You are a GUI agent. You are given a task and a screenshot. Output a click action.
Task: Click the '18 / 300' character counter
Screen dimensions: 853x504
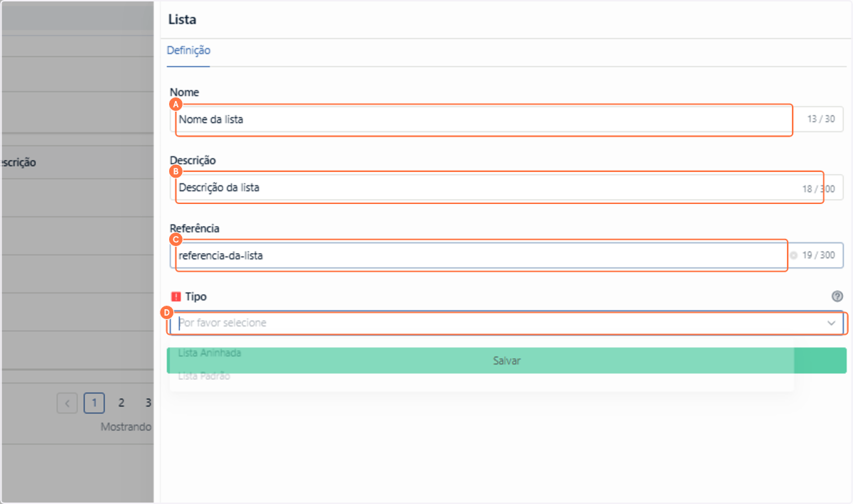(x=818, y=189)
